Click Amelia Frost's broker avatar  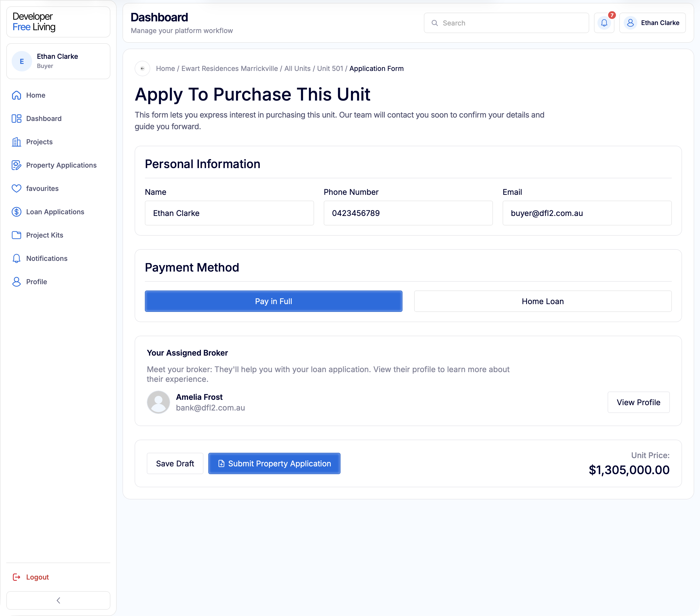coord(158,402)
